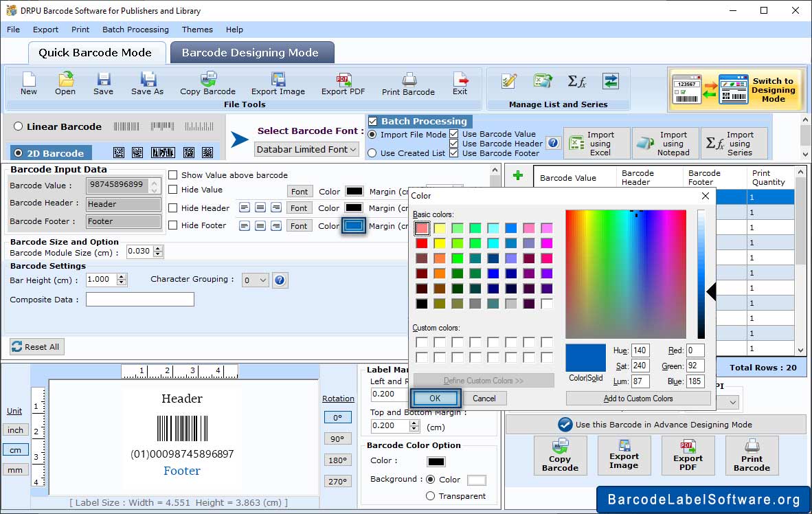Click the swap arrows manage list icon

pos(611,81)
